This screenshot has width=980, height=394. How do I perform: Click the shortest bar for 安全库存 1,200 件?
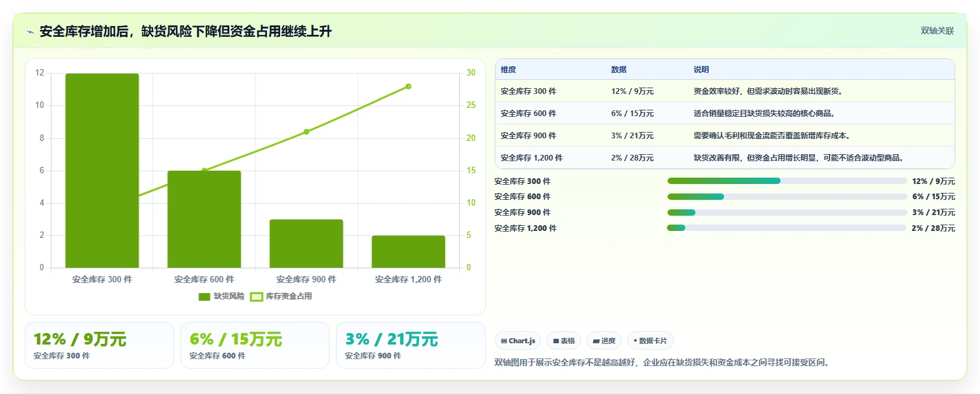tap(408, 252)
